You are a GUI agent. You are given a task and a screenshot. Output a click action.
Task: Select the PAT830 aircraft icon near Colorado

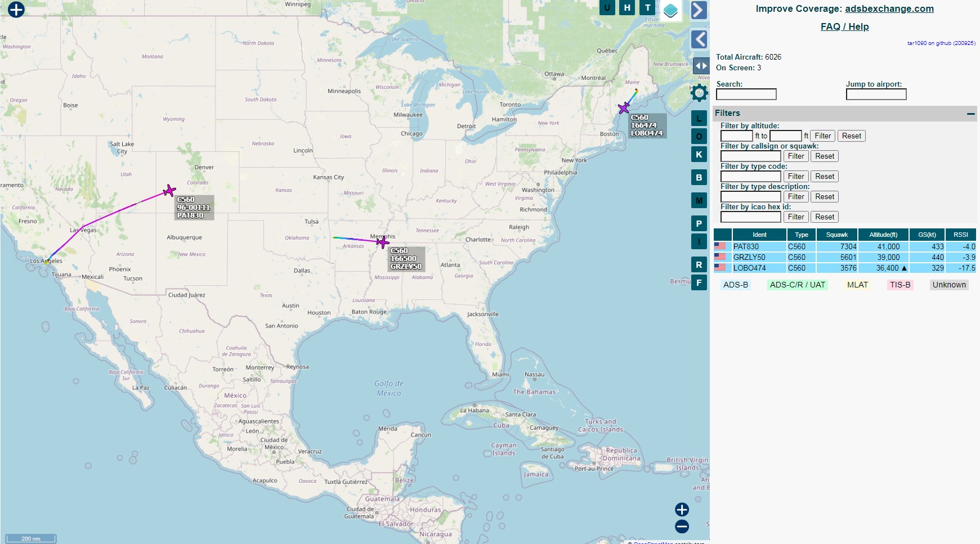click(169, 191)
